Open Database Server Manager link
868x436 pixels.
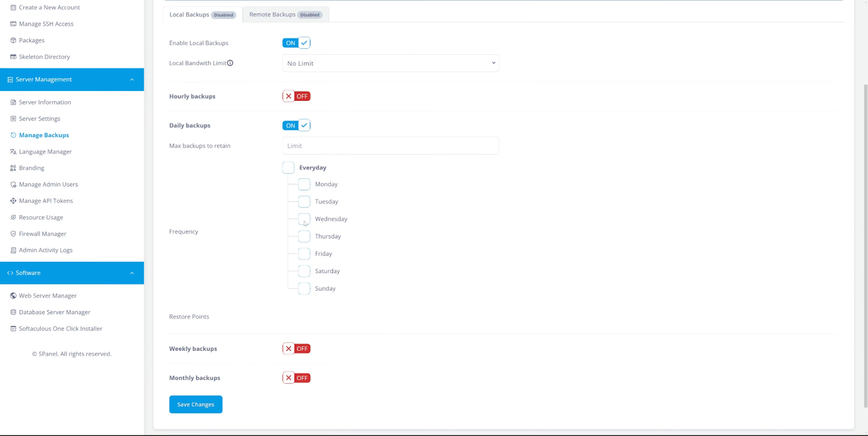pyautogui.click(x=55, y=312)
